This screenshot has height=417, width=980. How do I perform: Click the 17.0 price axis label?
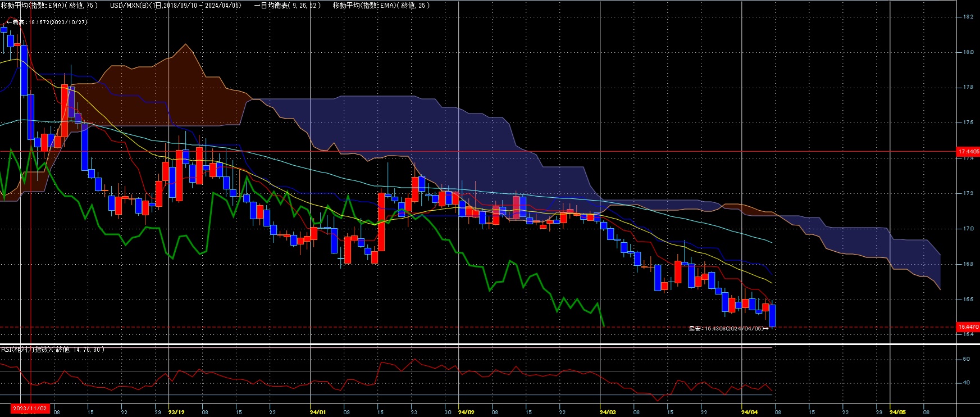pos(968,229)
